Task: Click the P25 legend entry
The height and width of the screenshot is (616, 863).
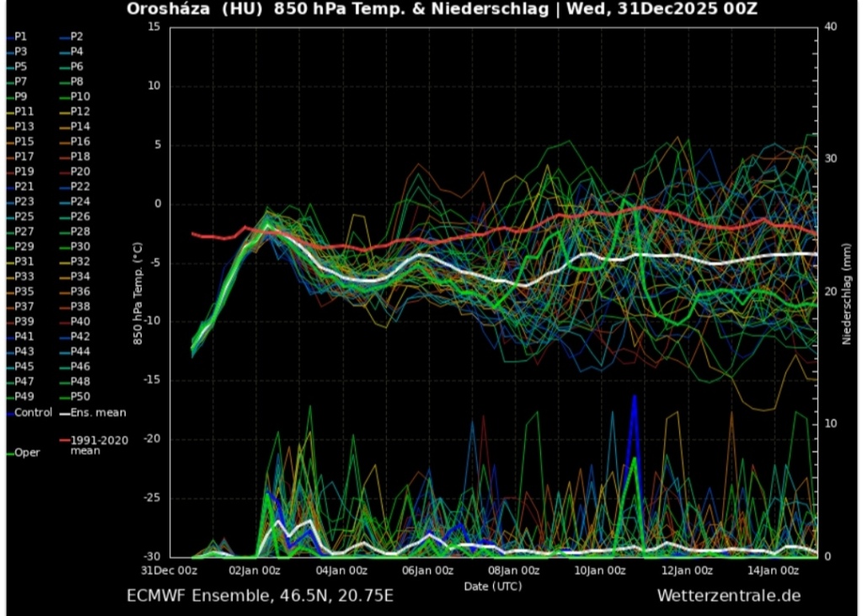Action: coord(24,217)
